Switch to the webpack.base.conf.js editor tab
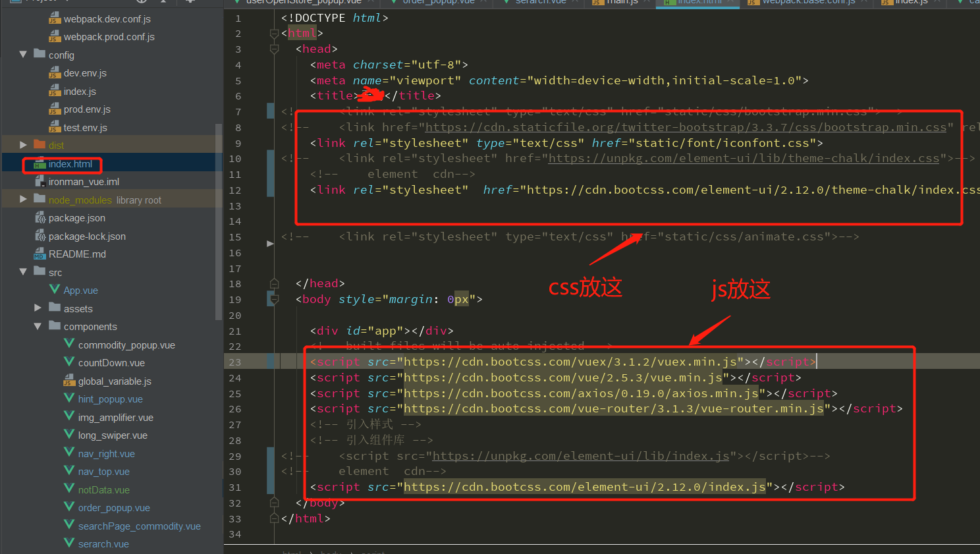 (808, 3)
